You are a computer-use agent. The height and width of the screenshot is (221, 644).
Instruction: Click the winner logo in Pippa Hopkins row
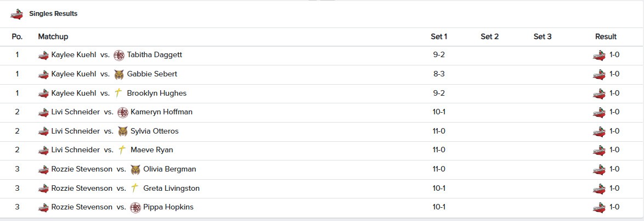pos(599,207)
